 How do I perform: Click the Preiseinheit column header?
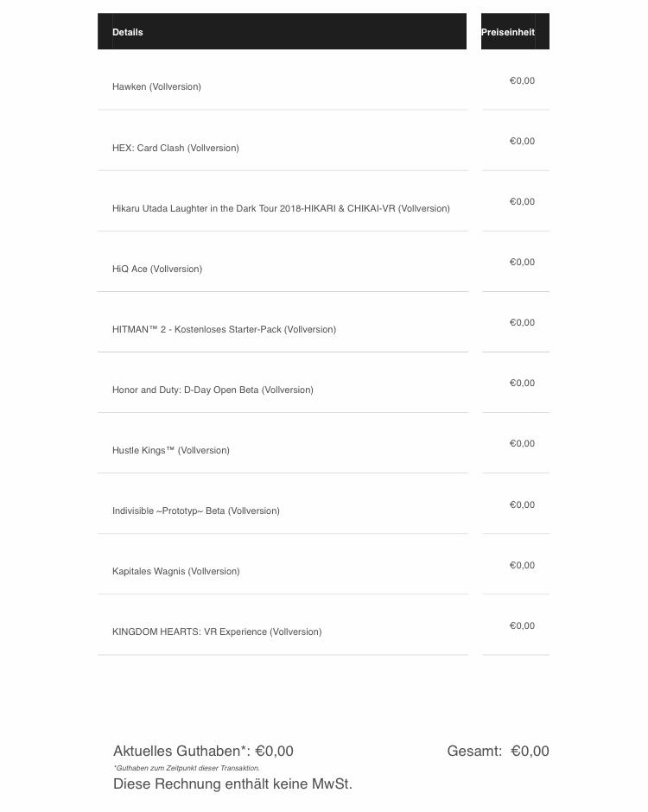pos(508,32)
